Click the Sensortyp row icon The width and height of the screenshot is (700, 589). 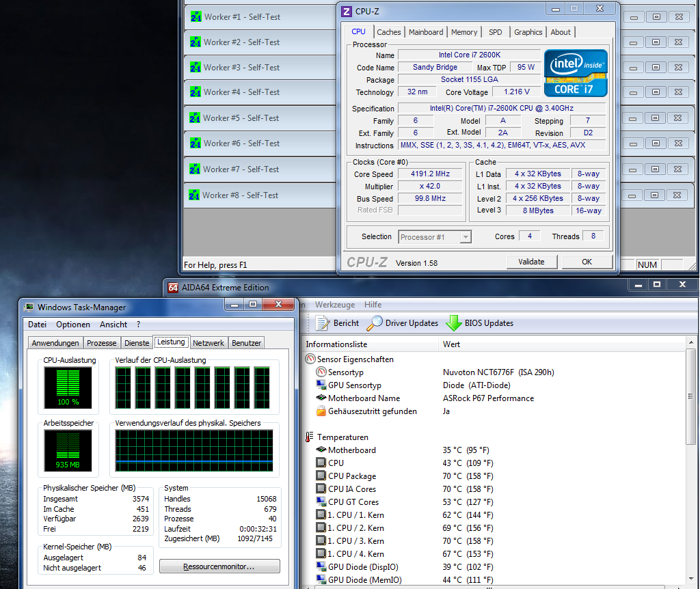point(321,372)
